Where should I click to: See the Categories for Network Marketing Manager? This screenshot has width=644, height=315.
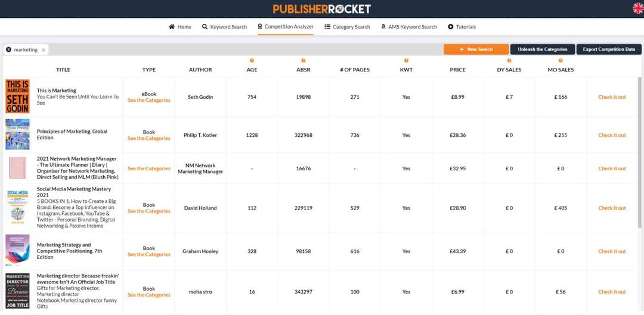point(148,169)
